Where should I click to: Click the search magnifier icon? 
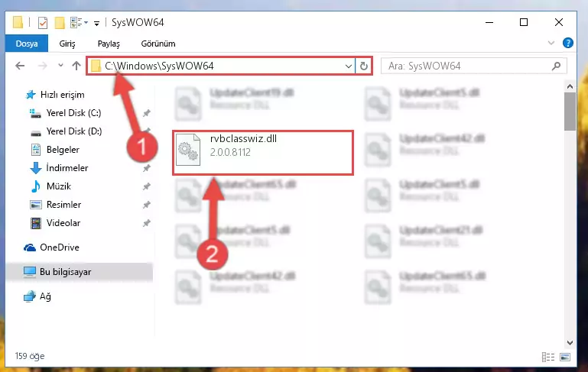click(x=556, y=66)
